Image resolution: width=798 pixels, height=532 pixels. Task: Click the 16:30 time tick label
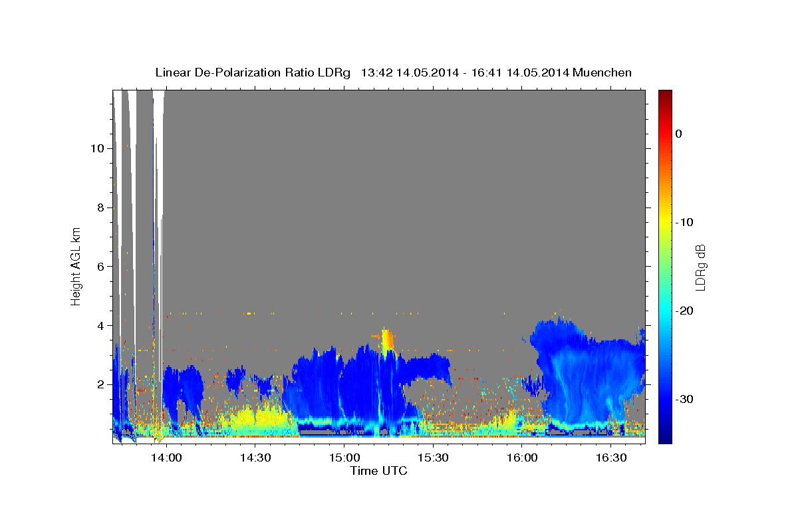click(x=611, y=458)
